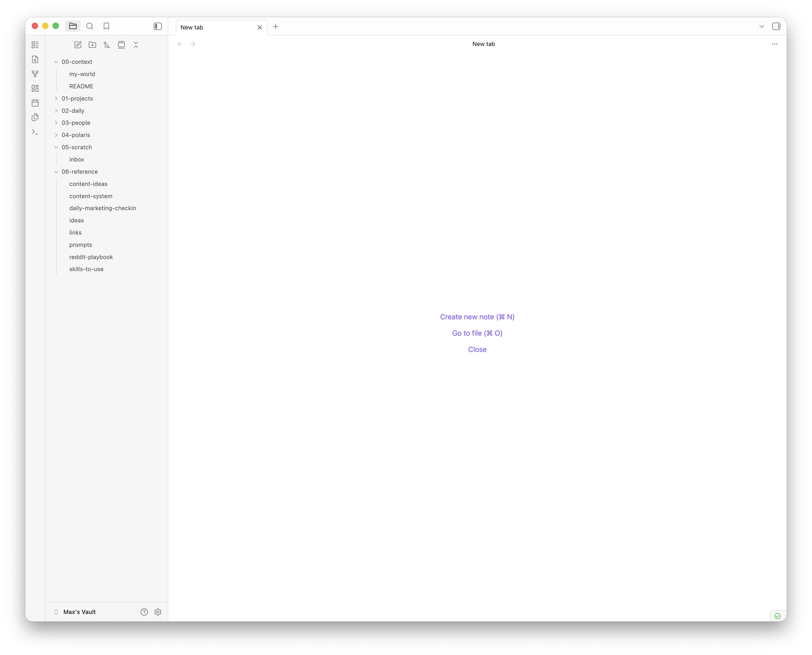The image size is (812, 655).
Task: Collapse the 00-context folder
Action: [x=56, y=62]
